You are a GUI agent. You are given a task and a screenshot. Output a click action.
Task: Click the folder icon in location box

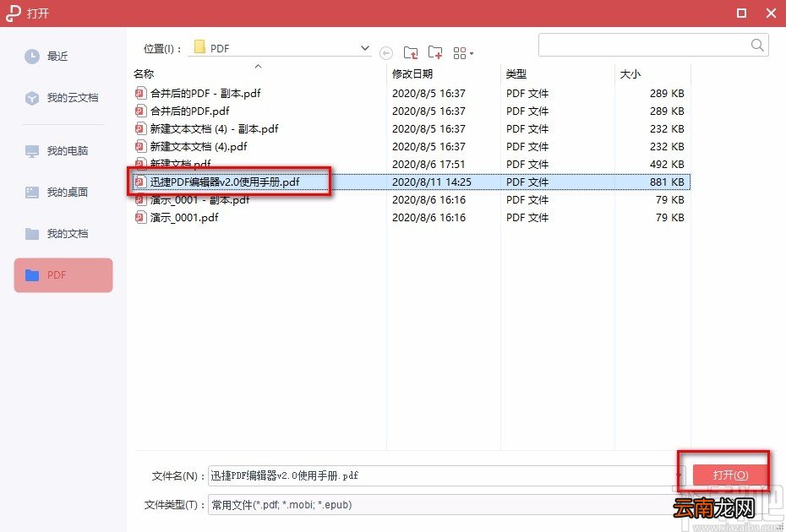coord(199,47)
